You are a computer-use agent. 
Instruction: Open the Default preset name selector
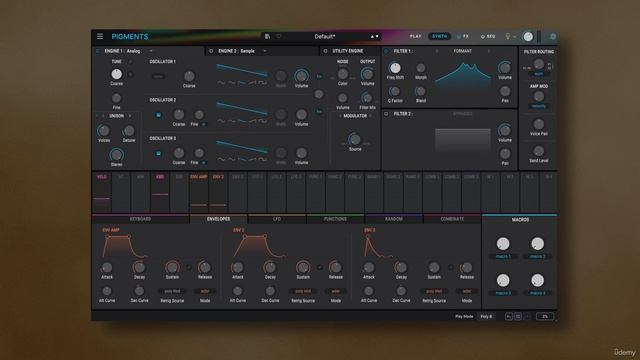[324, 36]
